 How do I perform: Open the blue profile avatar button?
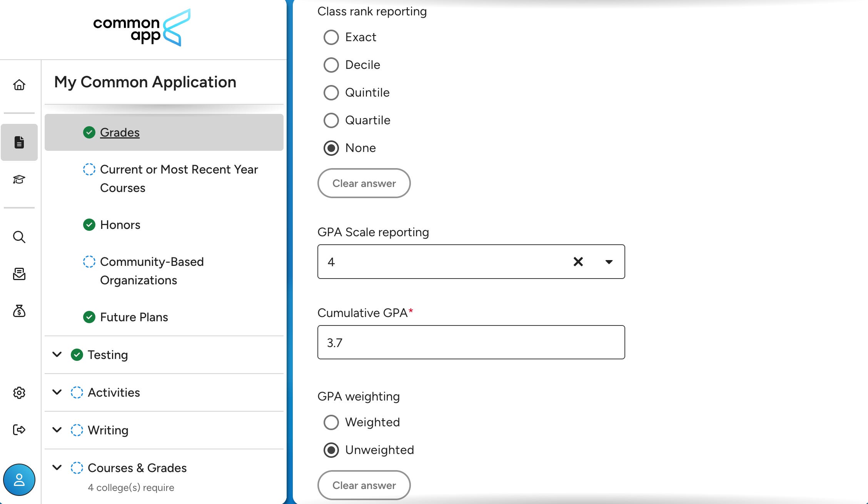coord(19,480)
